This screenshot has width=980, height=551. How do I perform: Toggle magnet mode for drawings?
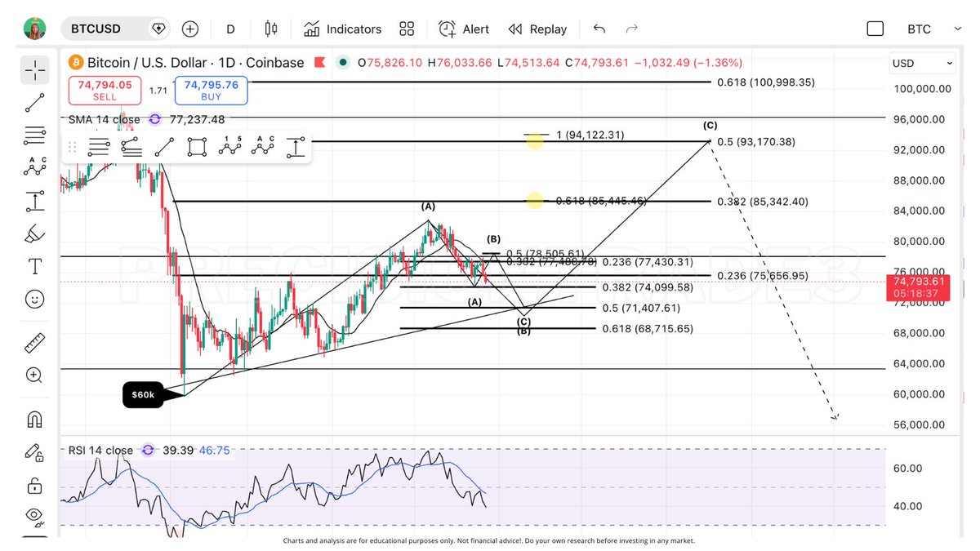[x=34, y=420]
